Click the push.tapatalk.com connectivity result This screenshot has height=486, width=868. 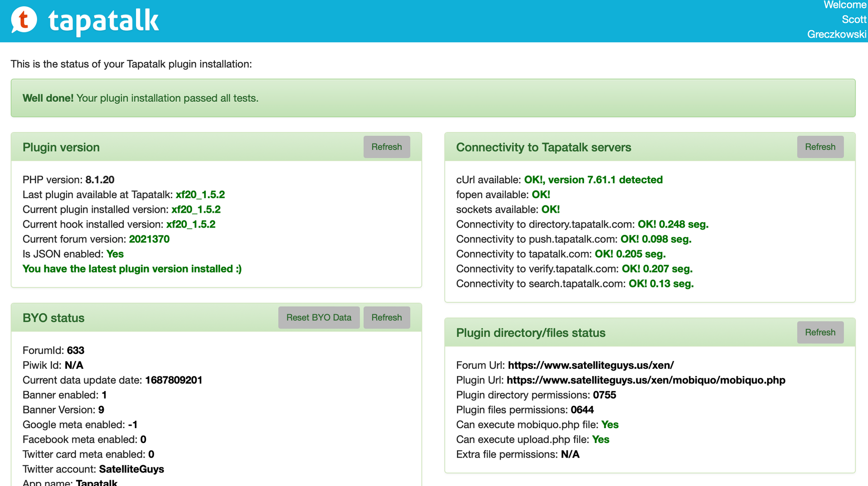[x=656, y=239]
